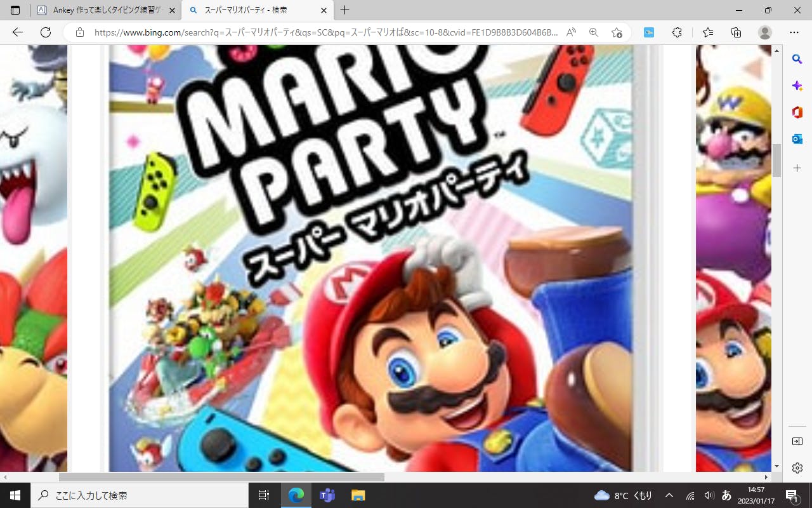Open a new tab with plus button
This screenshot has width=812, height=508.
(x=344, y=10)
